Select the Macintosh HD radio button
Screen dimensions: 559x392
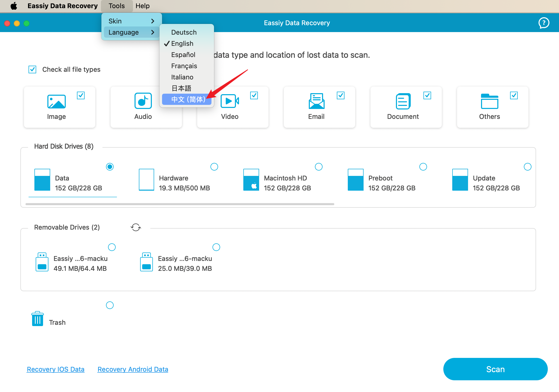319,167
